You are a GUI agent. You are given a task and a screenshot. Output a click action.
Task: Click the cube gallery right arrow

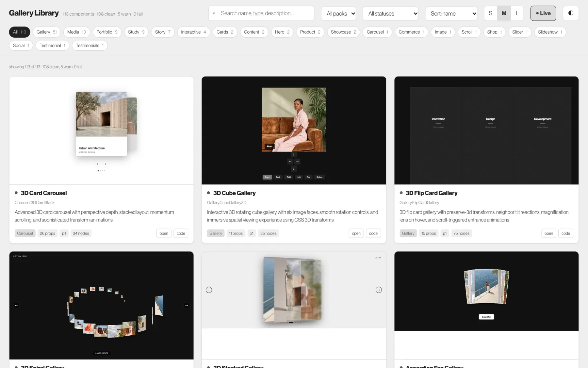click(297, 162)
